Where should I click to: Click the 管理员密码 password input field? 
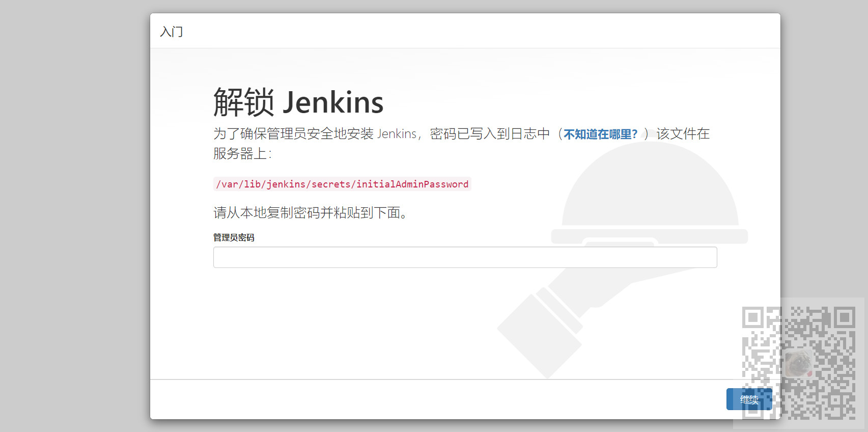(x=465, y=257)
